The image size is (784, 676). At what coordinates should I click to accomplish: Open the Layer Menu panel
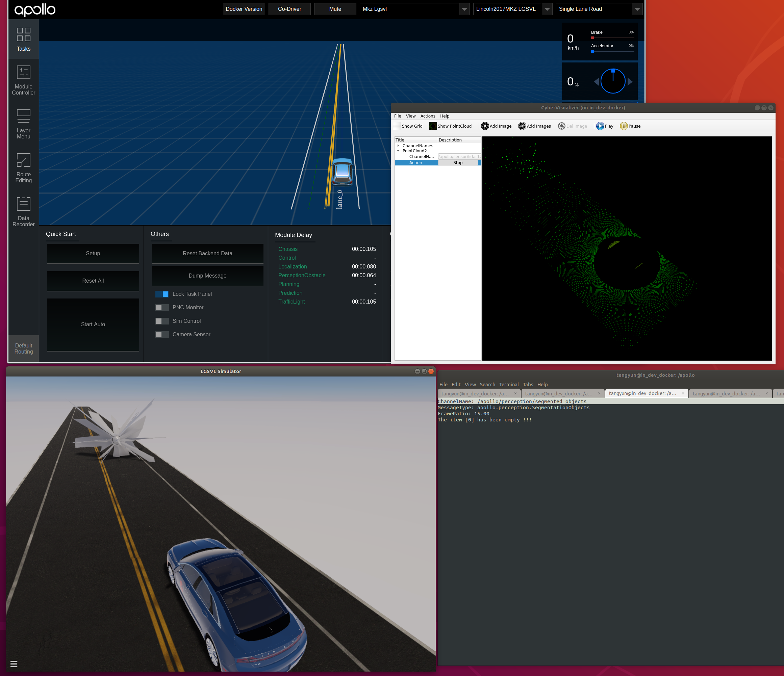click(23, 124)
